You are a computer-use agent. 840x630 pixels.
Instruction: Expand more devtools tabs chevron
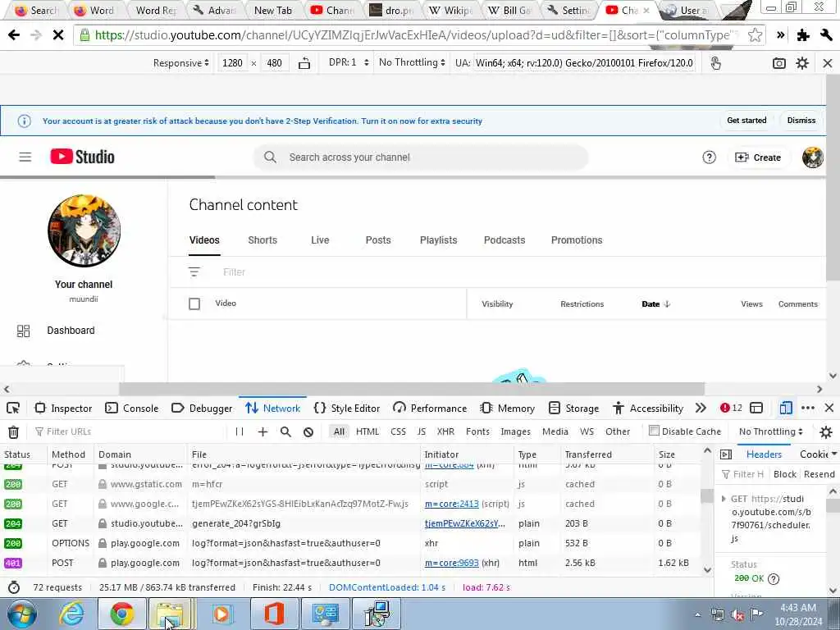pyautogui.click(x=701, y=409)
